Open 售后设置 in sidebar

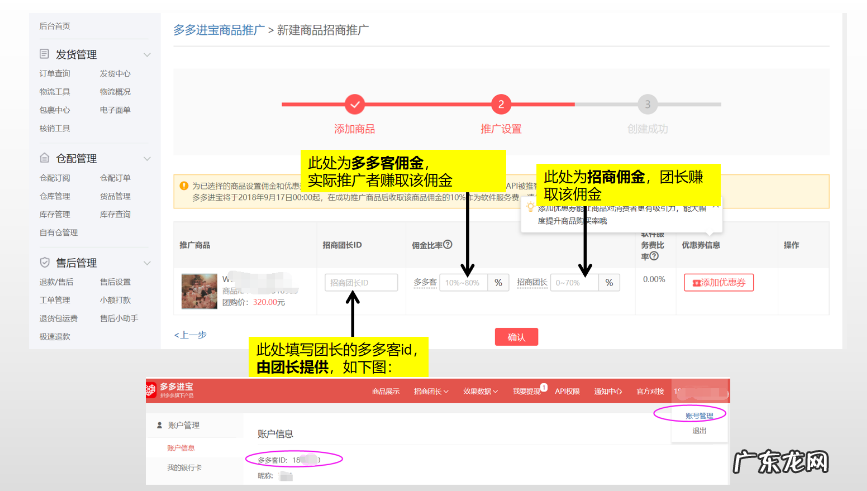(115, 282)
